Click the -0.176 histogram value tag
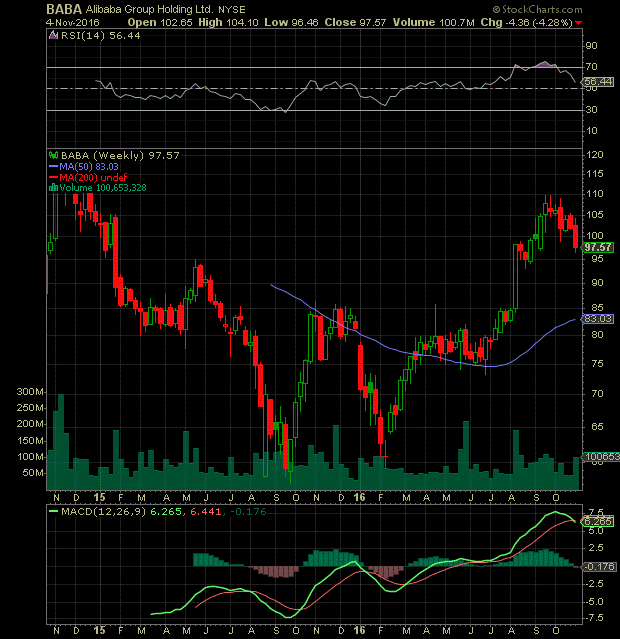The image size is (620, 639). click(x=597, y=567)
